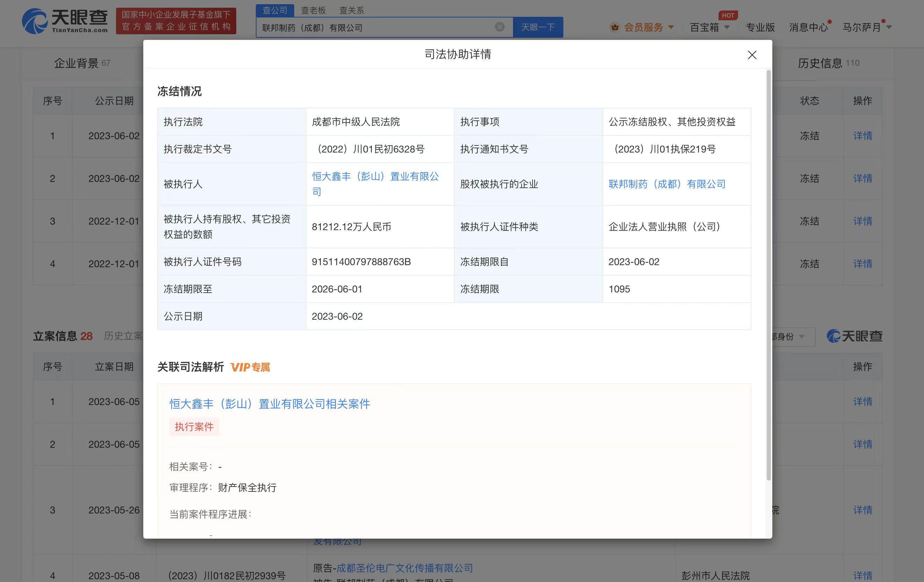Close the 司法协助详情 dialog
This screenshot has width=924, height=582.
(752, 55)
